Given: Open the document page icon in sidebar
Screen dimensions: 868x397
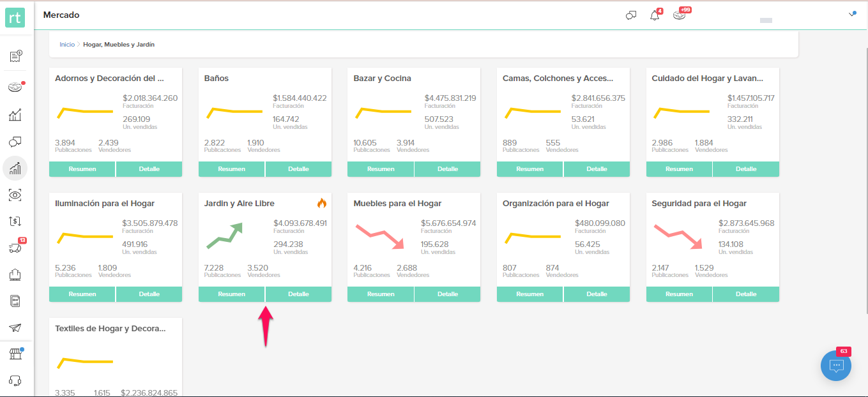Looking at the screenshot, I should click(15, 301).
